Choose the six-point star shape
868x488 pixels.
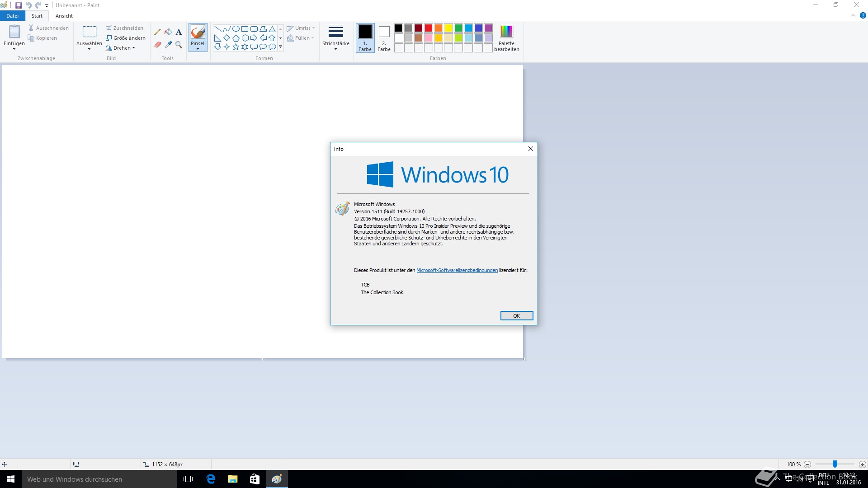(245, 47)
